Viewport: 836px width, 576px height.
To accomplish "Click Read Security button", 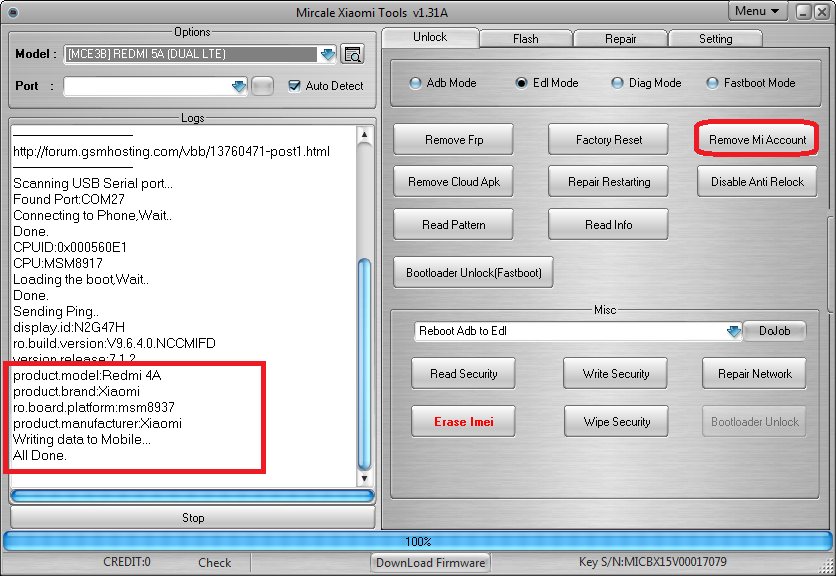I will click(x=463, y=374).
